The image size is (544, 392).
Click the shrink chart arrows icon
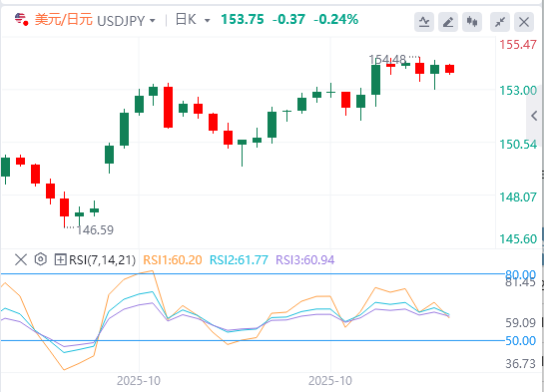coord(500,22)
